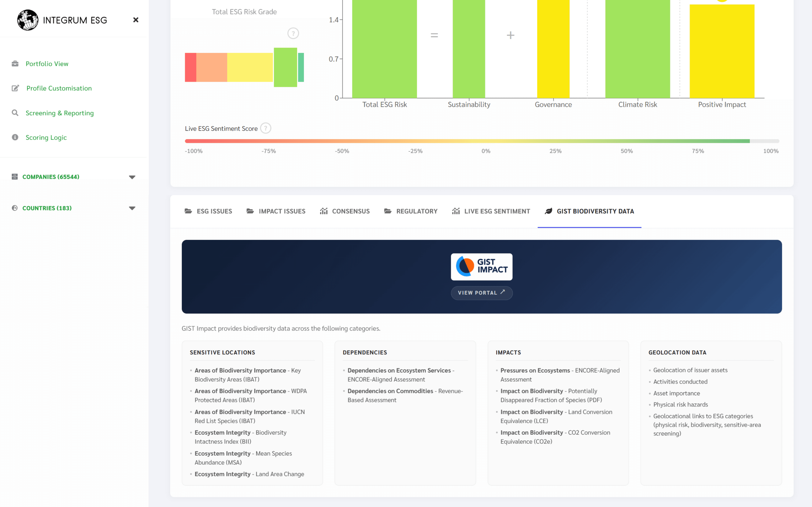Click the help icon beside Total ESG Risk Grade

[293, 33]
